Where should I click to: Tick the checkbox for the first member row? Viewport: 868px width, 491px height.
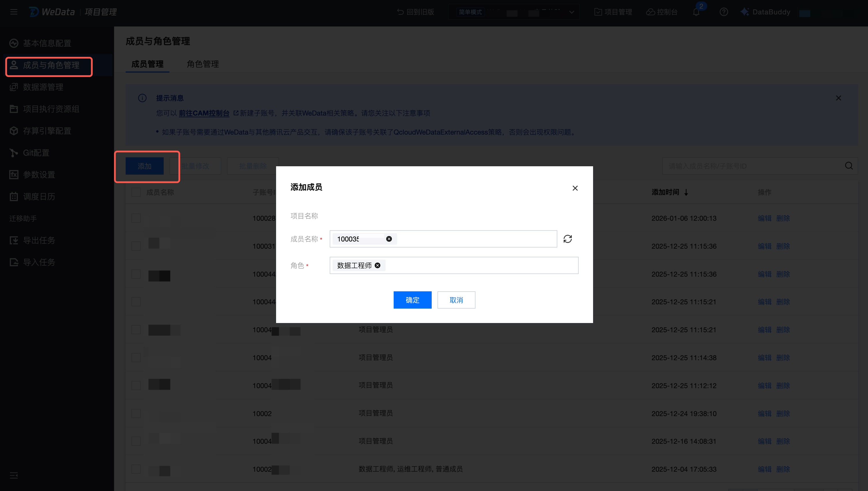click(136, 218)
